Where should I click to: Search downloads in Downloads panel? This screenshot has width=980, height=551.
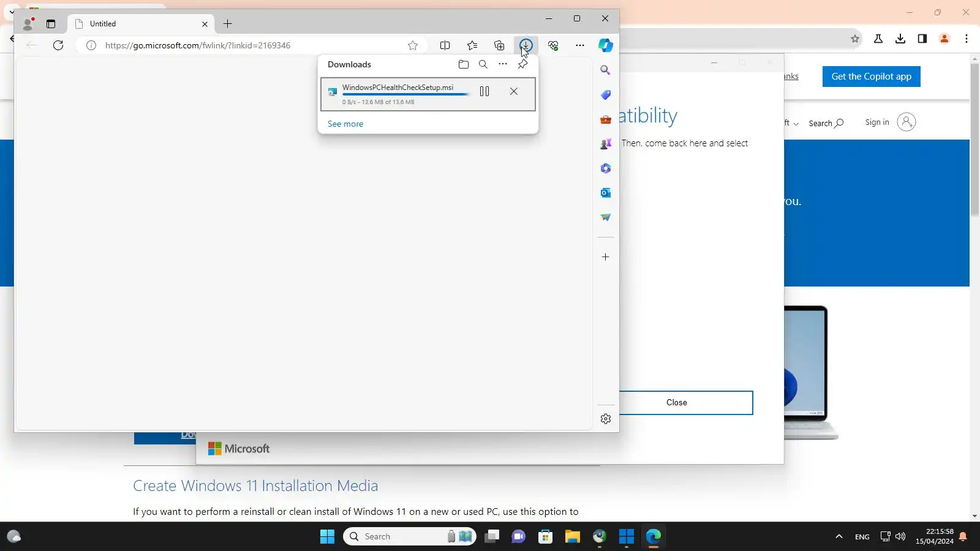coord(483,64)
